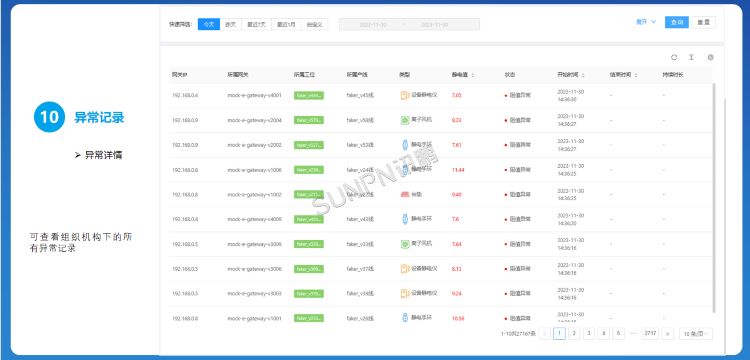
Task: Click the red static value 11.44
Action: pos(458,170)
